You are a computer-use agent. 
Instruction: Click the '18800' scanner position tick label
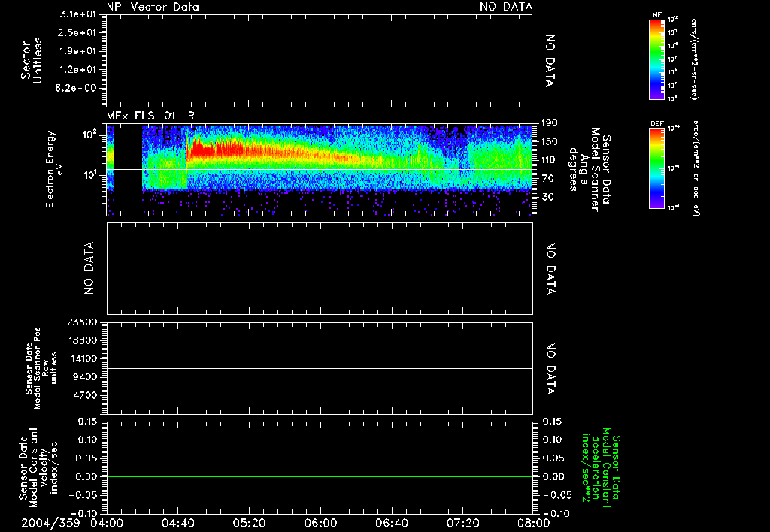click(83, 340)
